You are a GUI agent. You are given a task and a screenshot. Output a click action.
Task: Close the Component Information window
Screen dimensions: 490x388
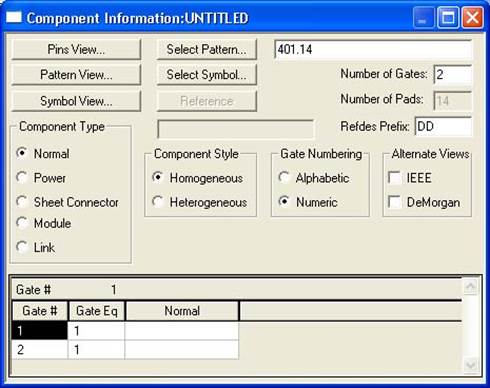(x=473, y=18)
